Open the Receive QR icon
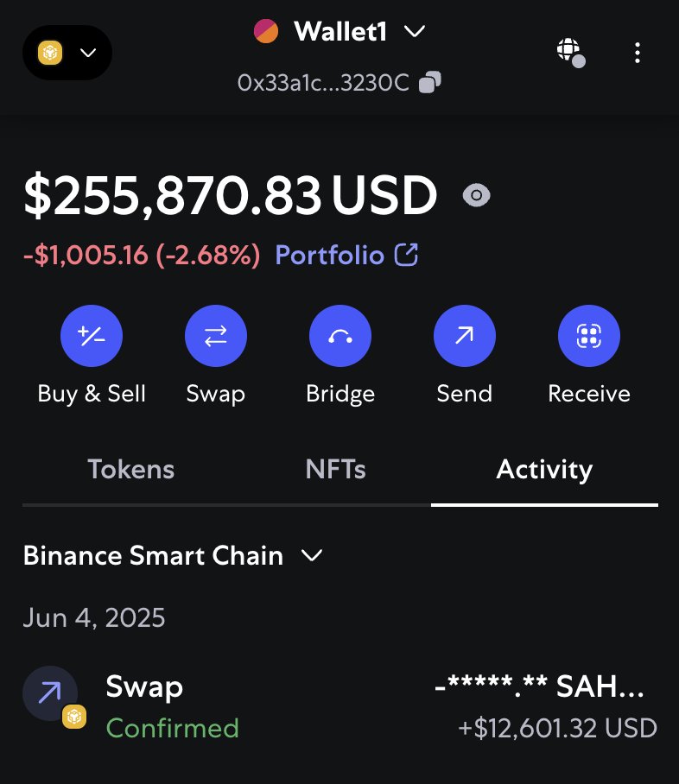The width and height of the screenshot is (679, 784). coord(589,337)
